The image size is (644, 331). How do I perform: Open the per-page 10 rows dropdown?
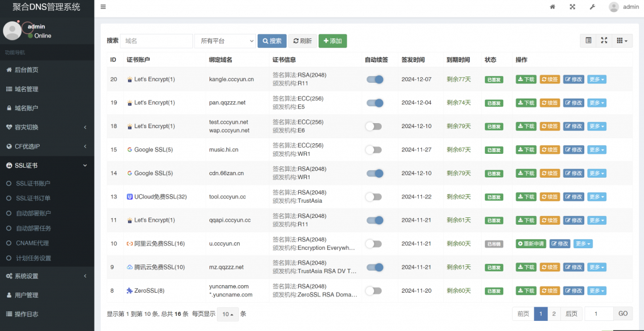point(228,314)
